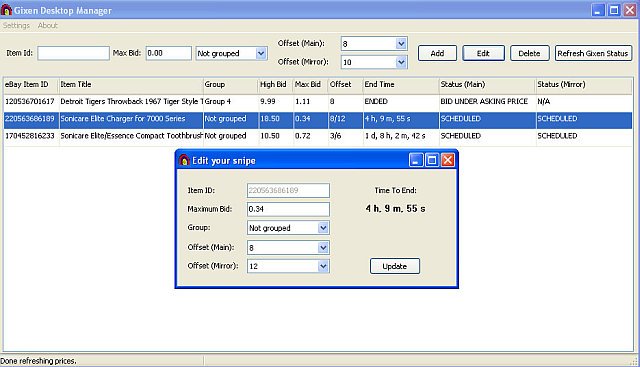Click the 3/6 offset cell
640x367 pixels.
pyautogui.click(x=336, y=136)
